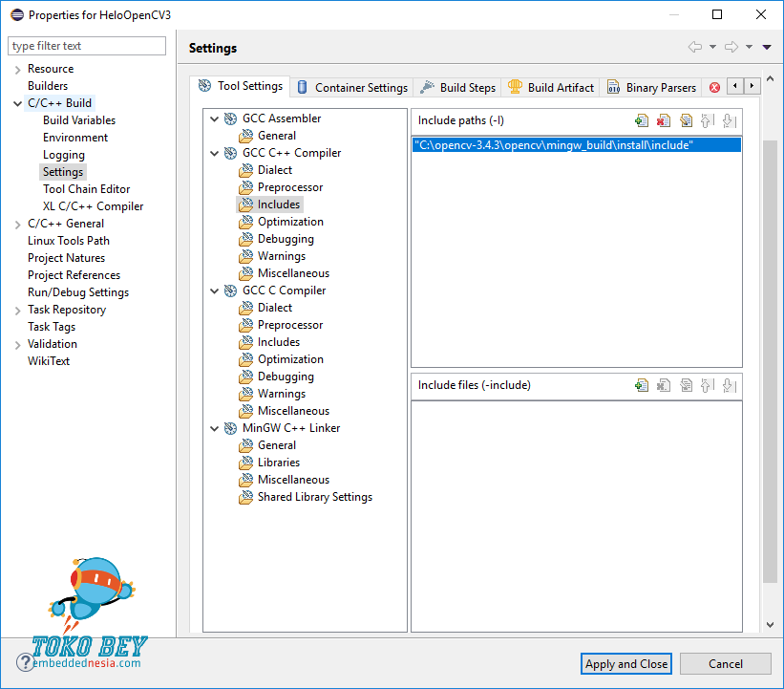Open the Binary Parsers tab
Viewport: 784px width, 689px height.
651,87
